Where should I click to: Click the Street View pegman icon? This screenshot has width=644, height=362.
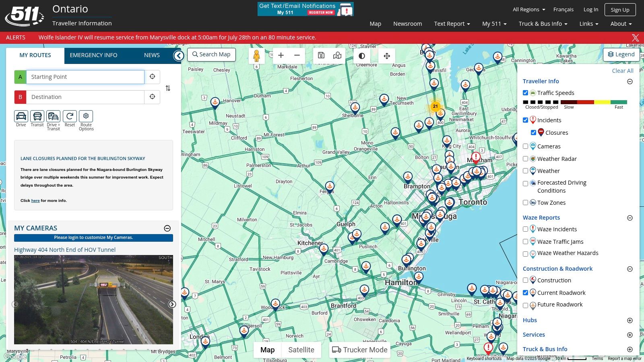[256, 56]
